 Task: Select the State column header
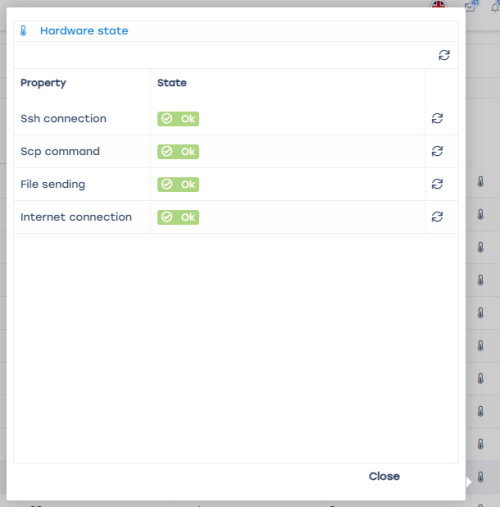pos(172,83)
